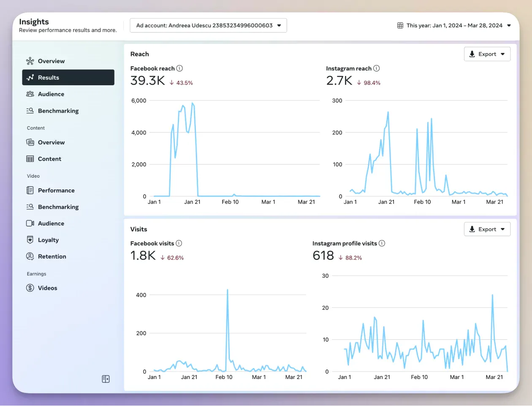Click the Retention person icon
The width and height of the screenshot is (532, 406).
click(30, 256)
